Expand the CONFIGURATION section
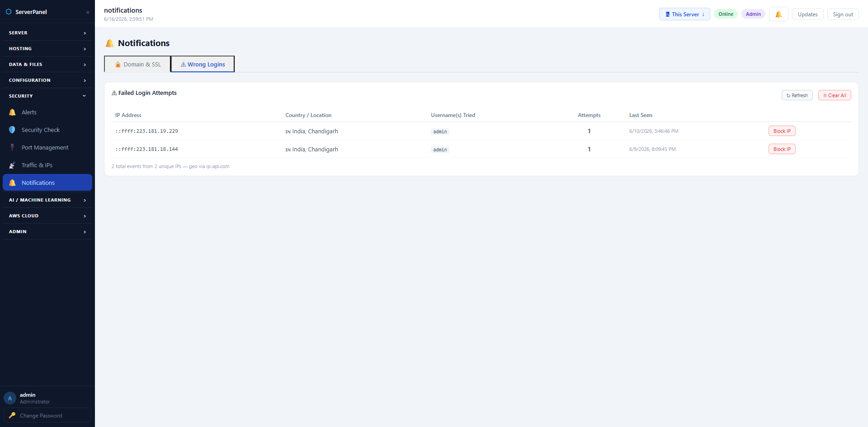The image size is (868, 427). click(47, 80)
